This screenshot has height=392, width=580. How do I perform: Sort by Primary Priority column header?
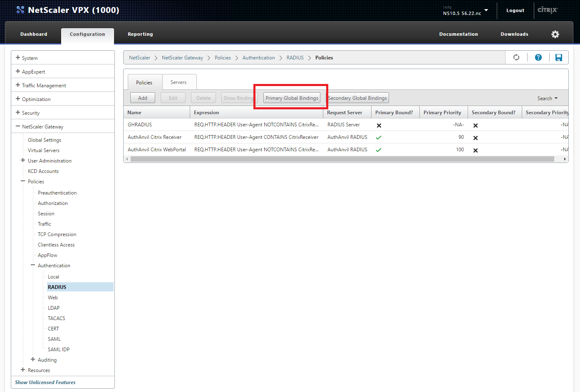coord(444,113)
